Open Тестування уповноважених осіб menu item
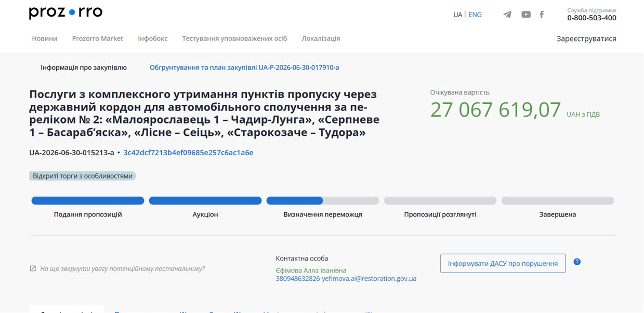This screenshot has width=644, height=313. coord(234,38)
